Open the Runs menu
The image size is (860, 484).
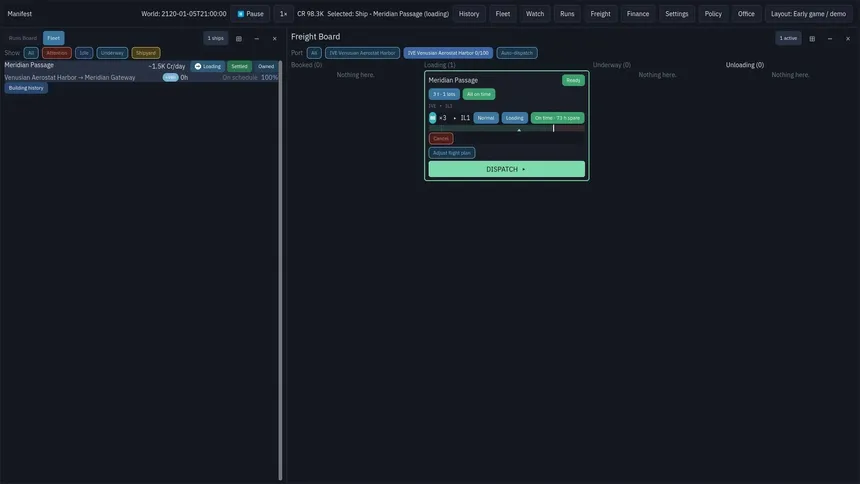coord(567,14)
